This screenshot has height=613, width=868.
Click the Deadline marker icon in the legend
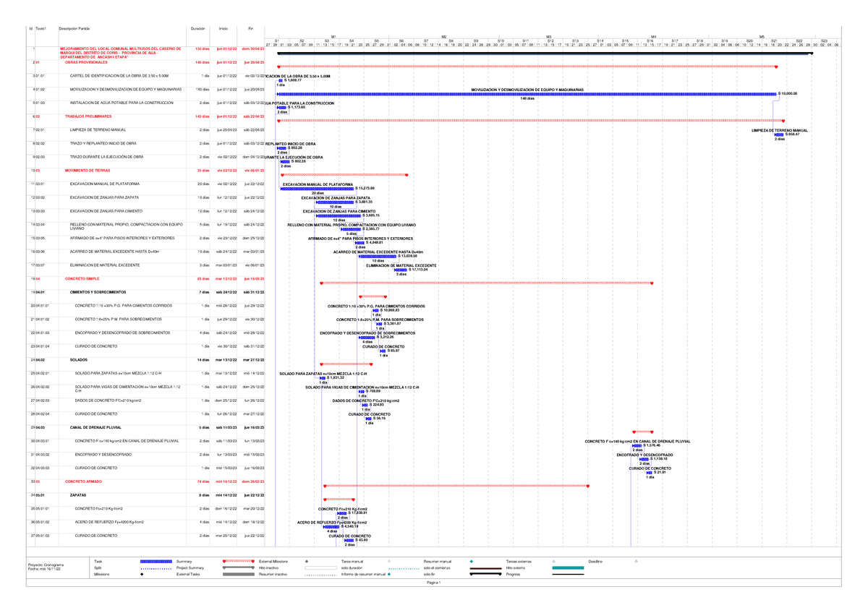coord(636,561)
